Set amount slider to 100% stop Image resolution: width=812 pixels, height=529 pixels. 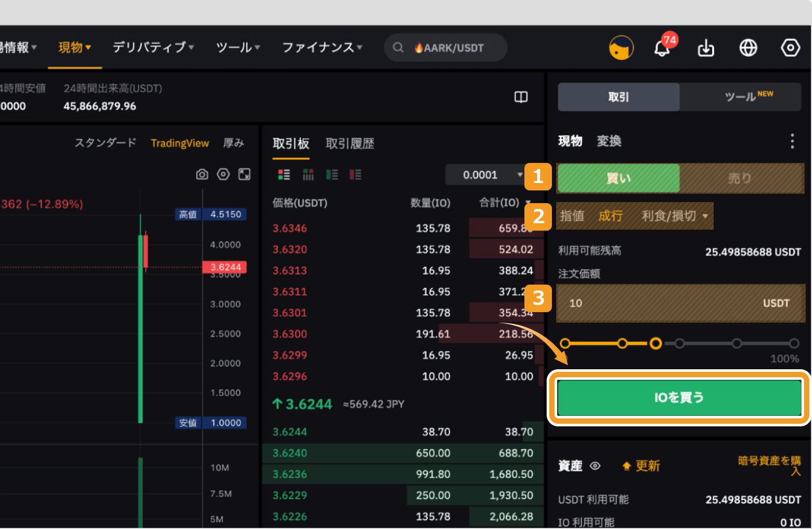[794, 343]
